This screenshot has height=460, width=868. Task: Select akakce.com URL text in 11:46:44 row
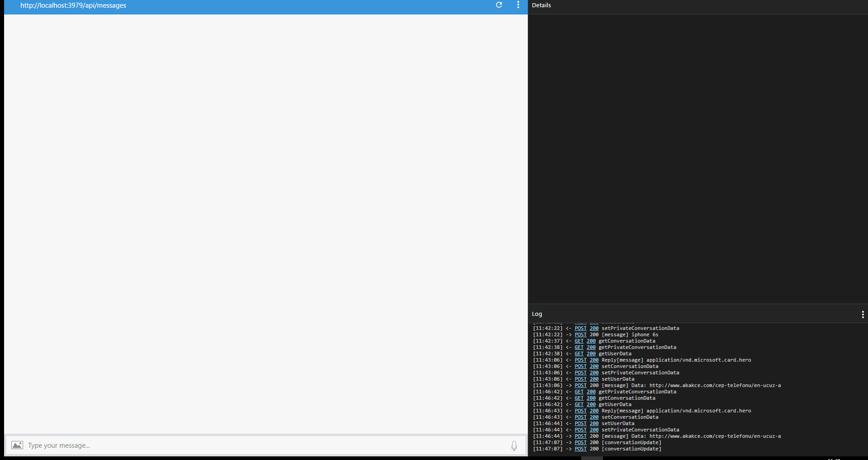point(715,436)
